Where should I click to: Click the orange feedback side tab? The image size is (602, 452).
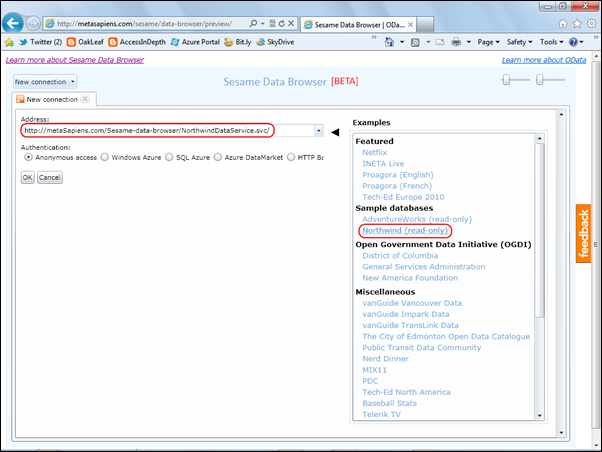pyautogui.click(x=583, y=233)
